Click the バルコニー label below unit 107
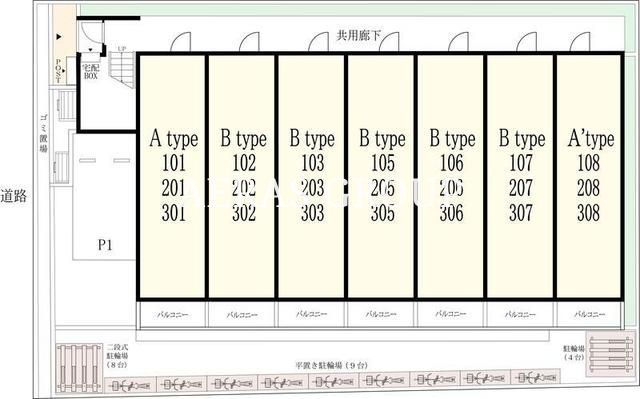Screen dimensions: 640x399 coord(520,315)
